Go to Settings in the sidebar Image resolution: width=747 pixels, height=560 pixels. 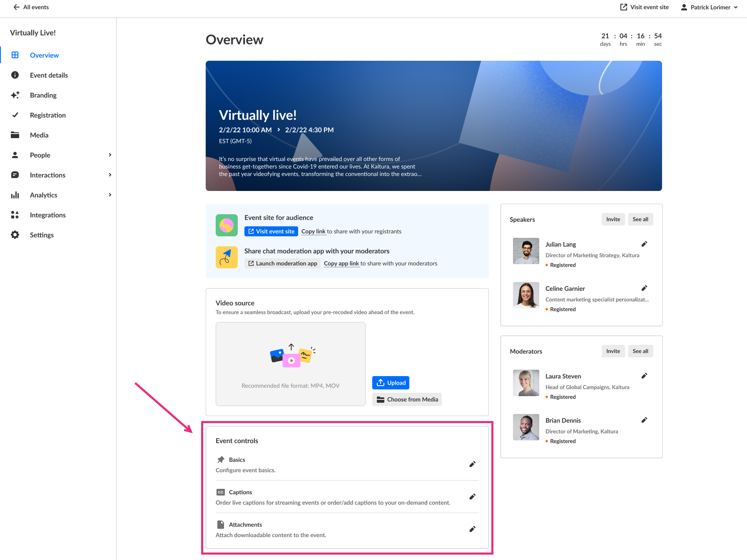42,235
